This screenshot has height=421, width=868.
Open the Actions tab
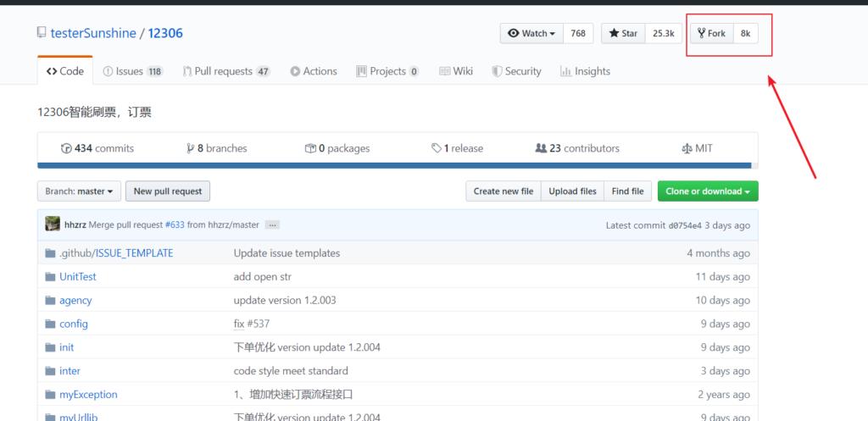click(x=314, y=71)
